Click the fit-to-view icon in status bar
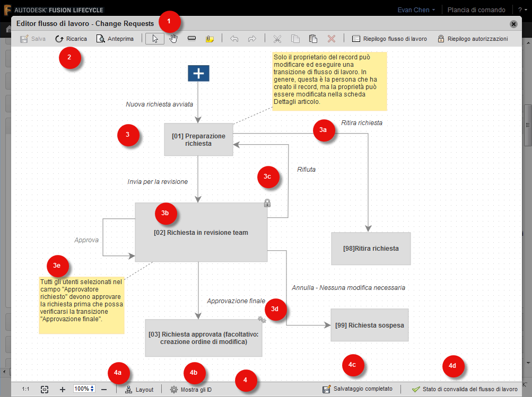The width and height of the screenshot is (532, 397). tap(45, 389)
